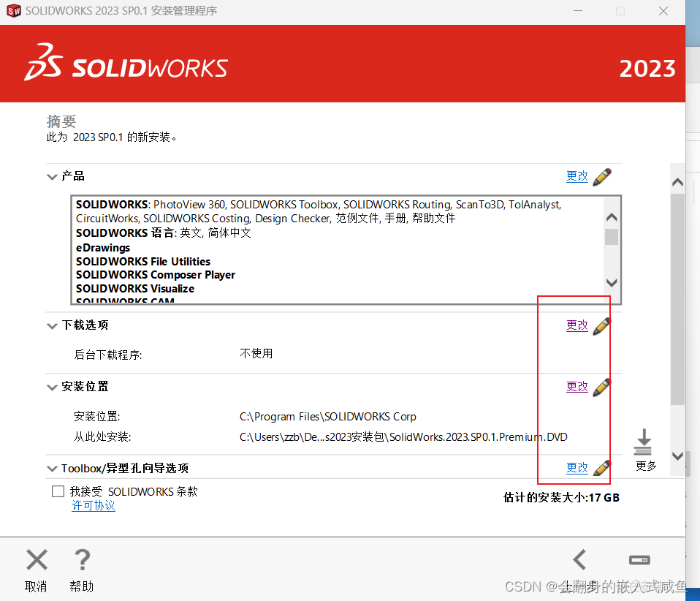
Task: Open the 许可协议 link
Action: coord(94,506)
